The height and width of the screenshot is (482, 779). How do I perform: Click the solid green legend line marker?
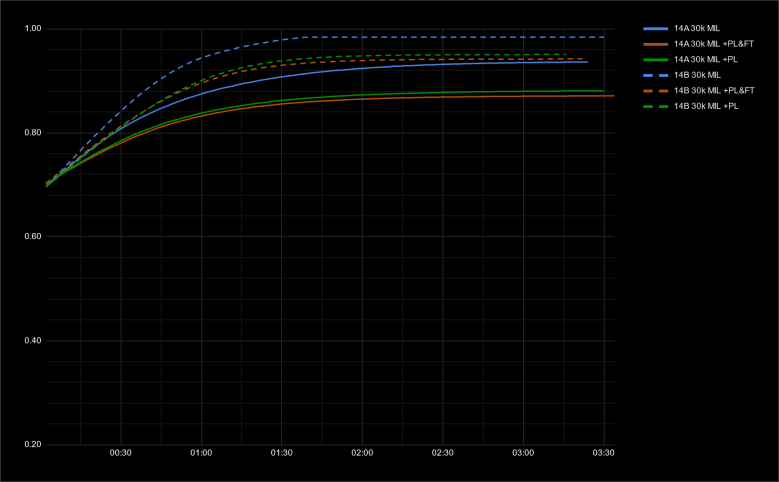coord(654,60)
